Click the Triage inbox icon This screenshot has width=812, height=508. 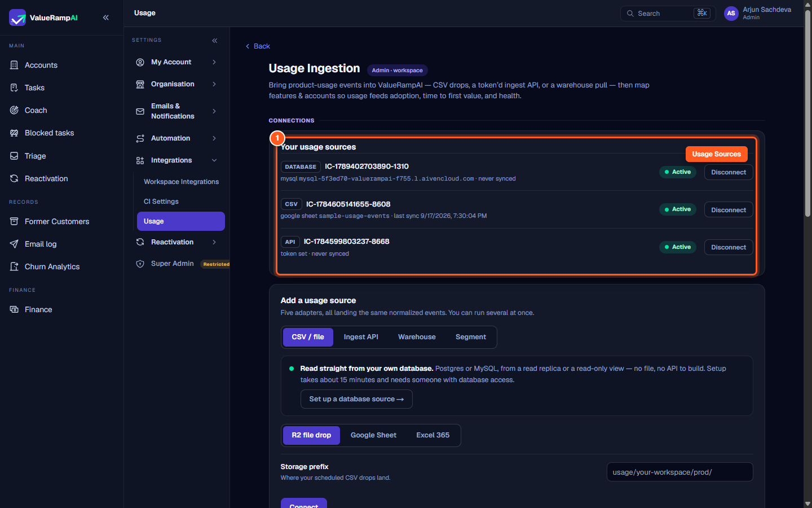[x=14, y=156]
